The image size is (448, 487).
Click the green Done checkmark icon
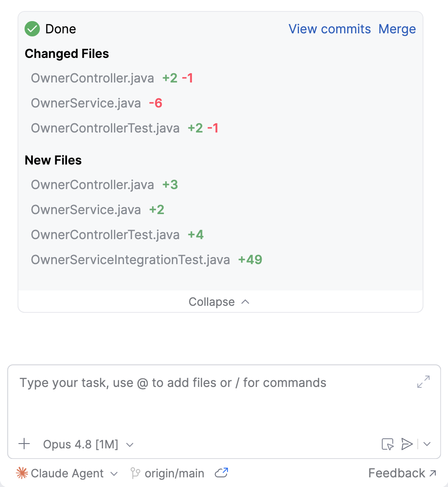(x=32, y=29)
